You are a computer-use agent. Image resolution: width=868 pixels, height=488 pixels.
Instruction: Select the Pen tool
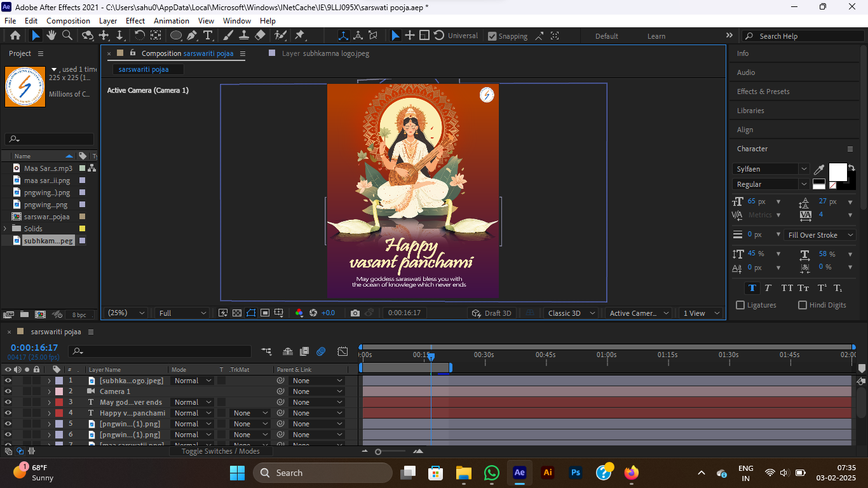tap(192, 36)
